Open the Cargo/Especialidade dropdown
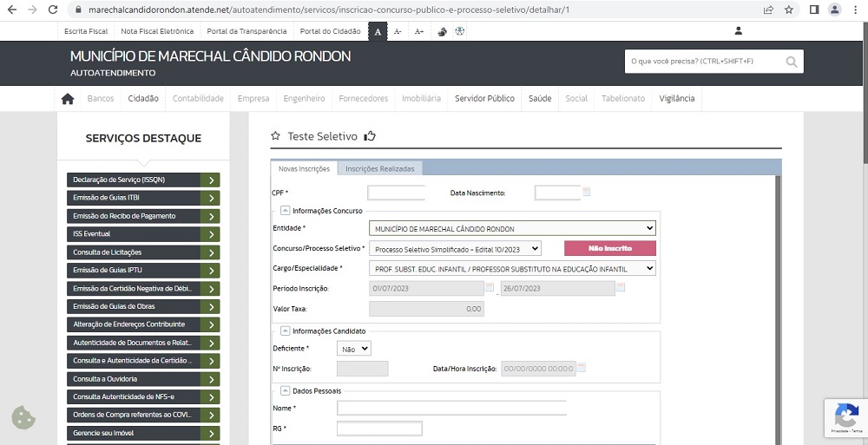The height and width of the screenshot is (445, 868). [x=512, y=269]
